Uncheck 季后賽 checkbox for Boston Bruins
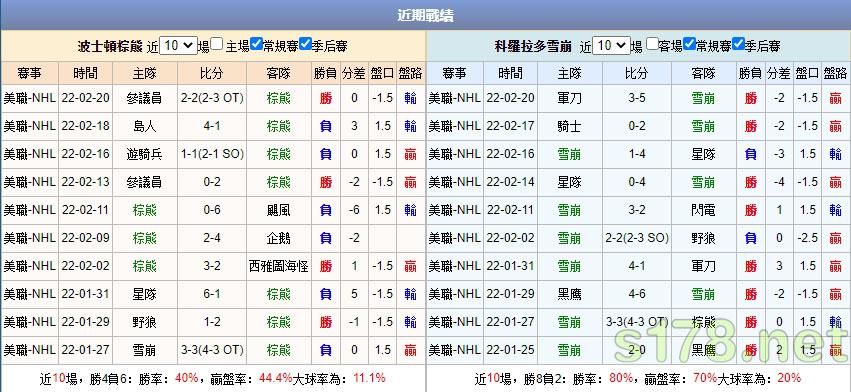 pos(305,44)
